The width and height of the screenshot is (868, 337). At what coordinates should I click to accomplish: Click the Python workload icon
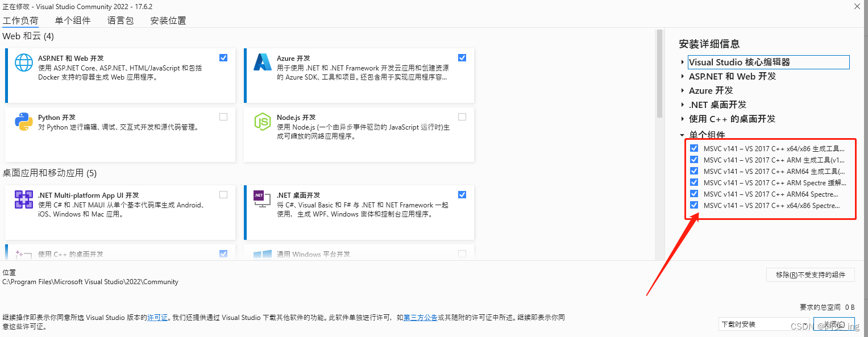tap(23, 122)
